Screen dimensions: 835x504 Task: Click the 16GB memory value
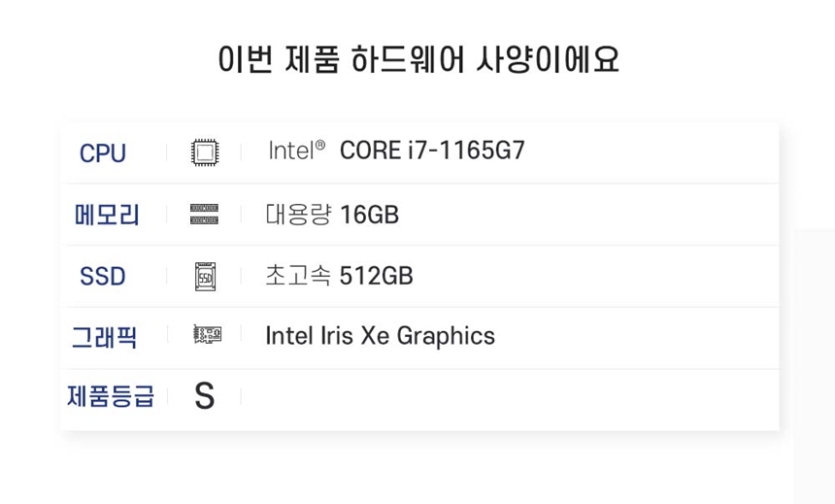370,215
